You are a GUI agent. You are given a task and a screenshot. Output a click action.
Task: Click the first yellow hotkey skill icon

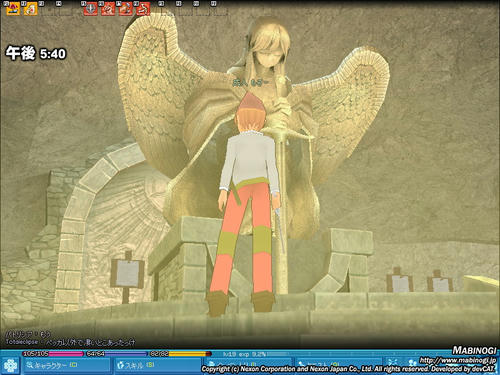13,8
